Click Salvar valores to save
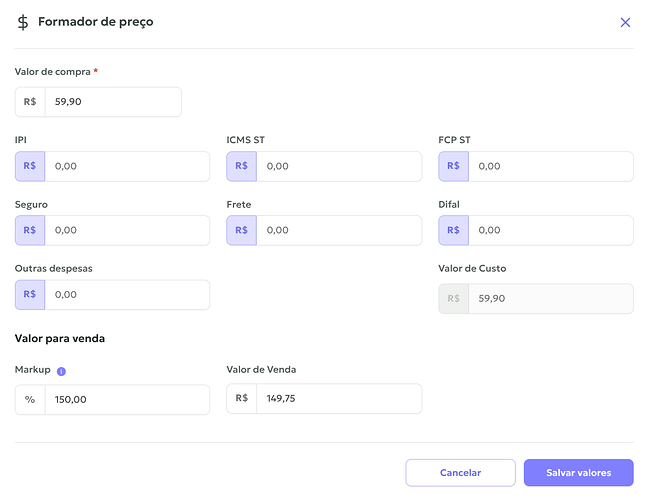649x500 pixels. [x=579, y=473]
